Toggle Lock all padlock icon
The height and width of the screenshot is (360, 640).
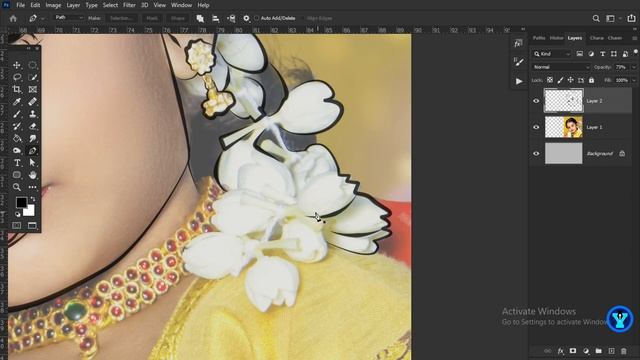591,80
